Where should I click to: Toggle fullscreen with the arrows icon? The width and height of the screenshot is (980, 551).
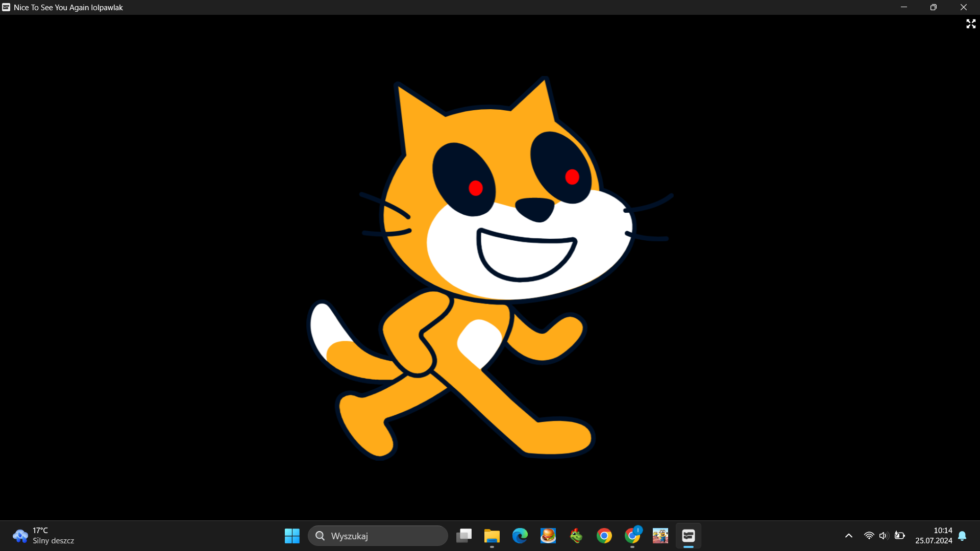971,24
